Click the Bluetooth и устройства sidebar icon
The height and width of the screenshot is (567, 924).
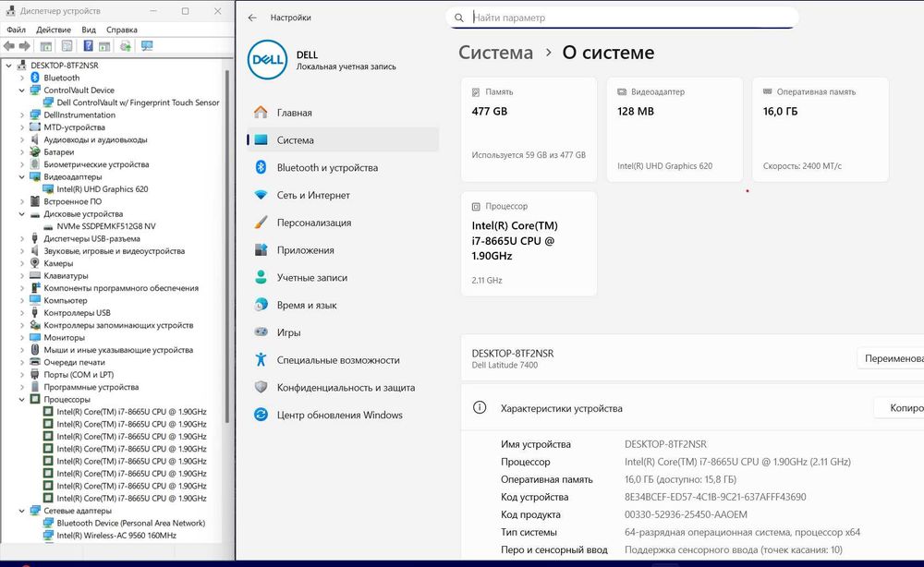click(261, 167)
